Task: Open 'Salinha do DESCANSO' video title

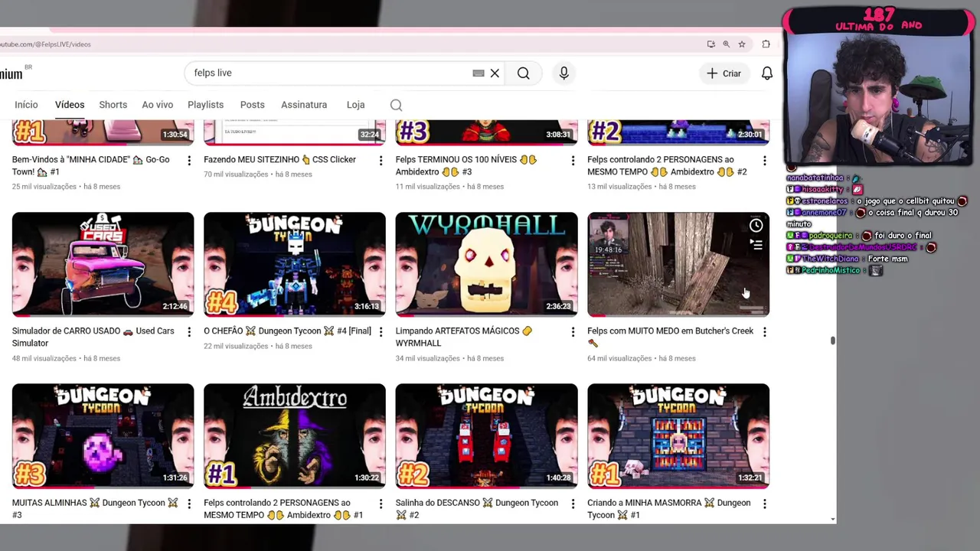Action: point(476,509)
